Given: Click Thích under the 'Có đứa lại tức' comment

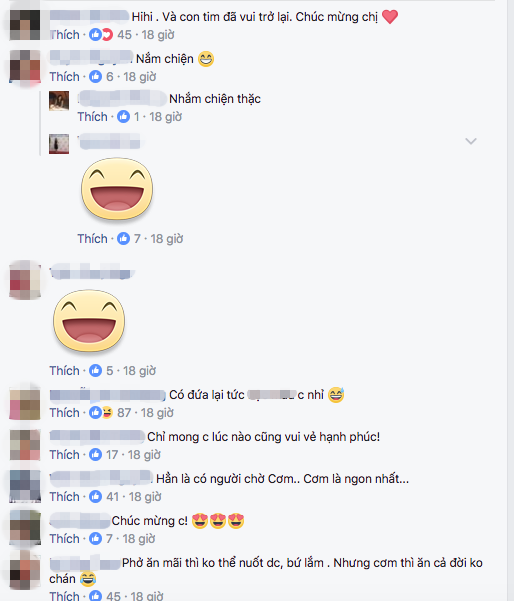Looking at the screenshot, I should coord(64,413).
